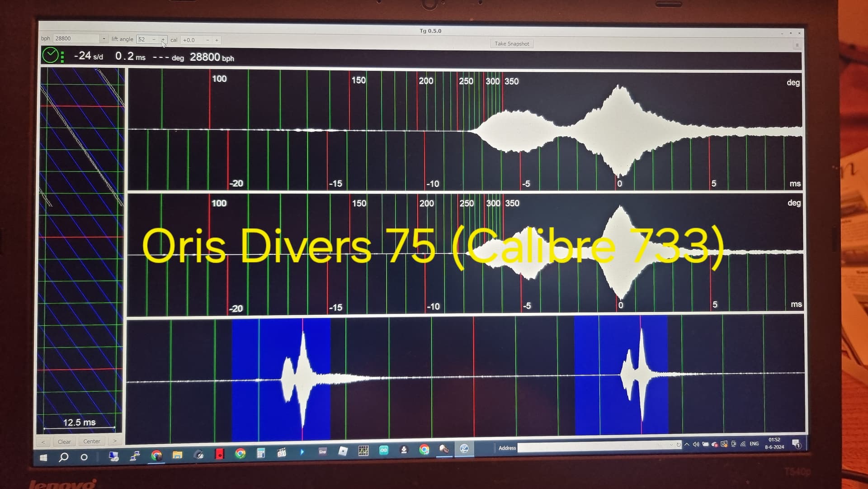Open the graph chart app taskbar icon
The width and height of the screenshot is (868, 489).
363,451
